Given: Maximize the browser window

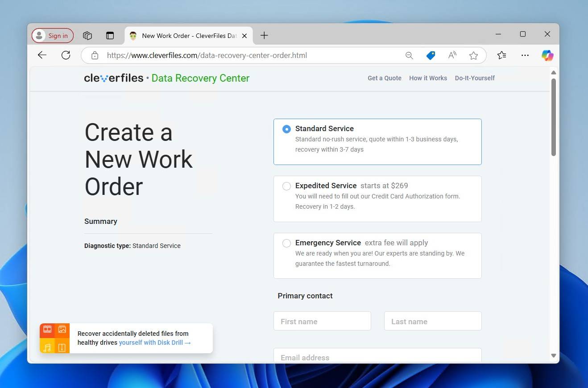Looking at the screenshot, I should 523,34.
